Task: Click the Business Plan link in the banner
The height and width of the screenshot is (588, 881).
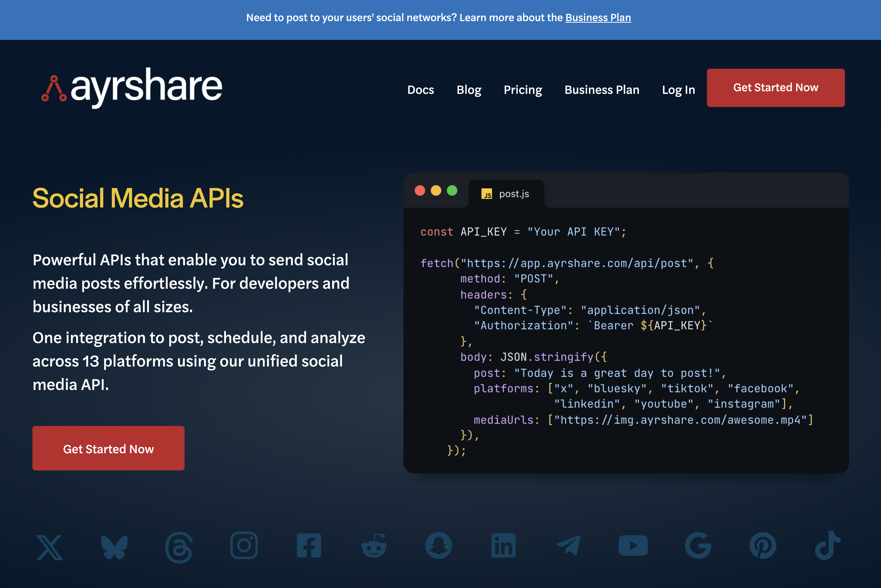Action: tap(598, 17)
